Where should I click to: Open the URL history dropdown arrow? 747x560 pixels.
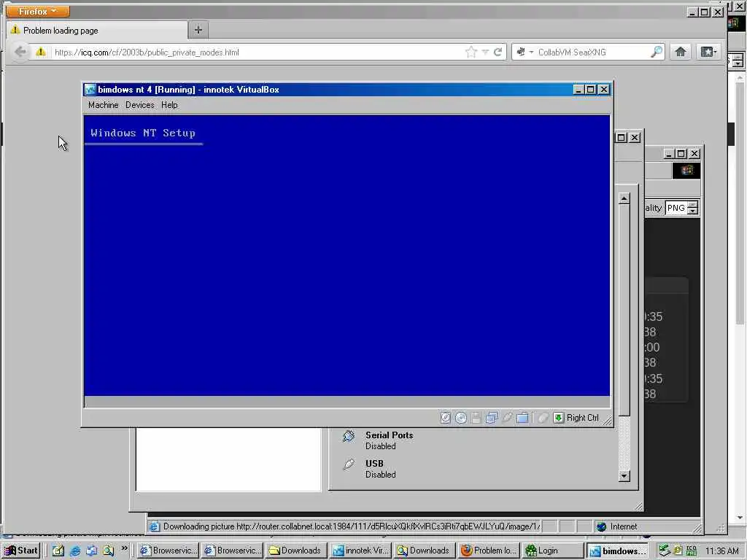(485, 52)
